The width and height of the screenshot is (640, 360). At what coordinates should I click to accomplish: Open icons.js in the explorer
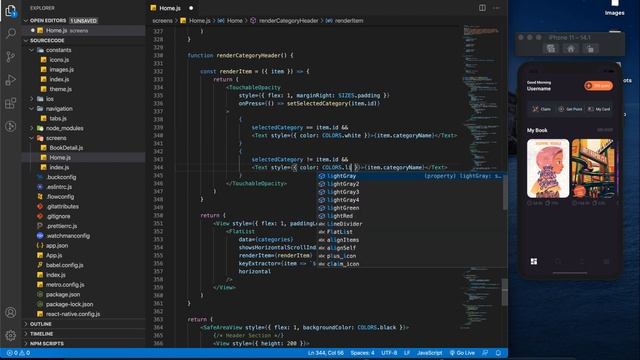tap(59, 60)
